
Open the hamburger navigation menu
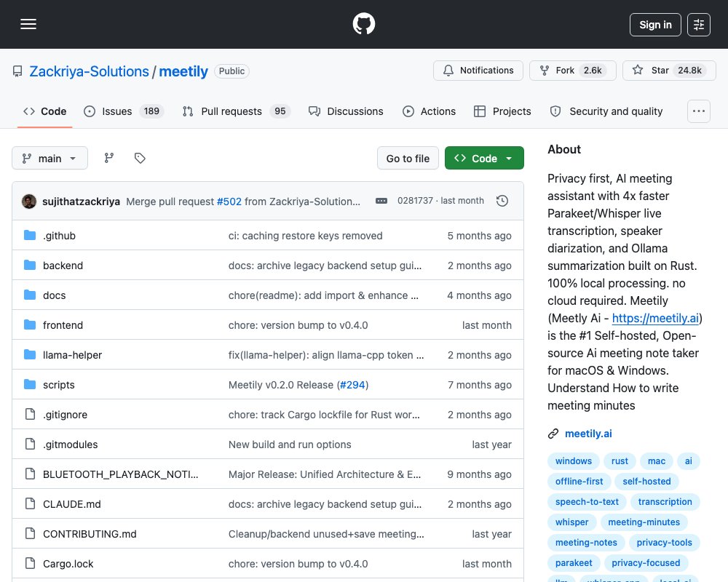[x=28, y=24]
